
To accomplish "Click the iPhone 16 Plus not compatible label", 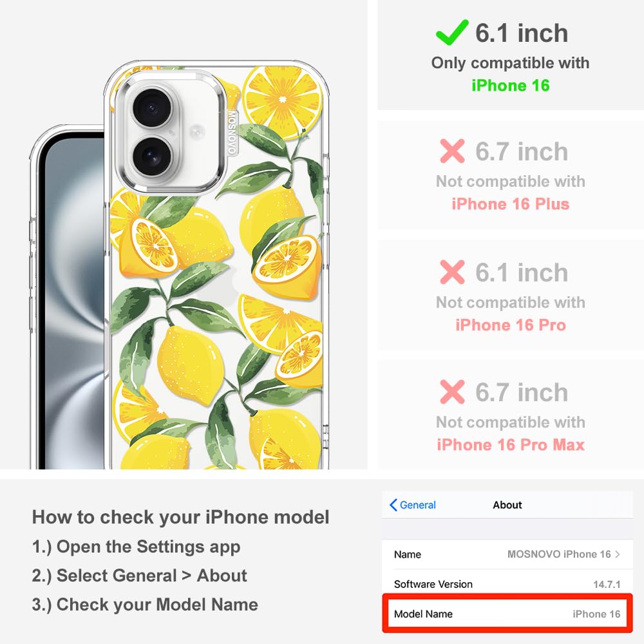I will (x=510, y=204).
